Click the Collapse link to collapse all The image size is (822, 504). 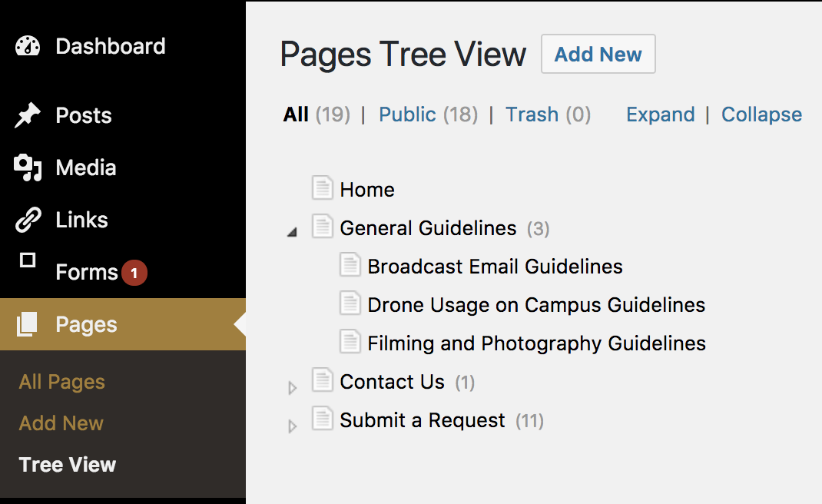pos(762,114)
